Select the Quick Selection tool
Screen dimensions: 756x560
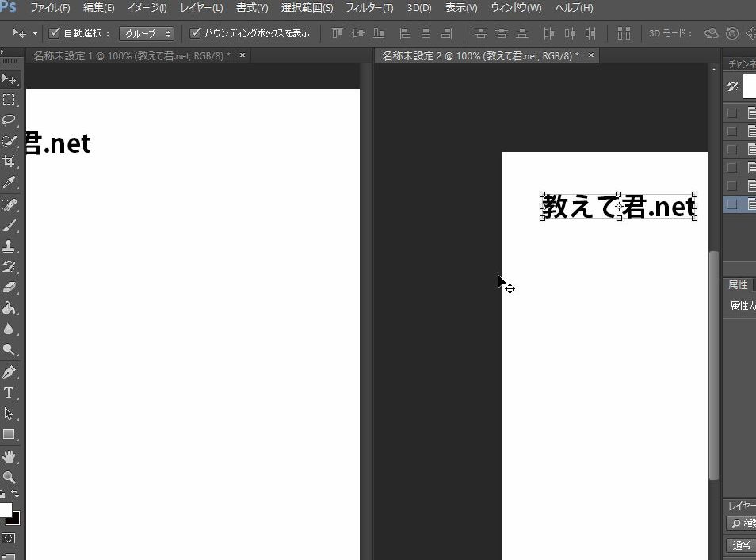(9, 141)
